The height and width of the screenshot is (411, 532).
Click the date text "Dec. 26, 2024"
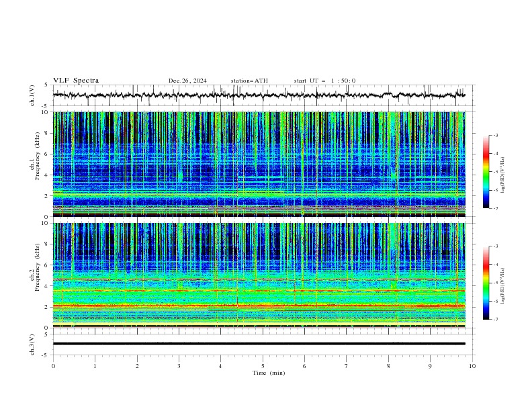tap(187, 81)
